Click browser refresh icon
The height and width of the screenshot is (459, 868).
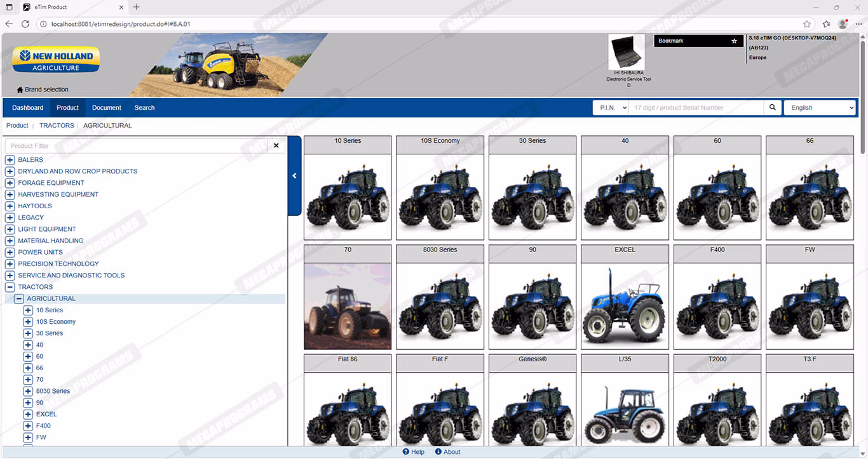25,24
